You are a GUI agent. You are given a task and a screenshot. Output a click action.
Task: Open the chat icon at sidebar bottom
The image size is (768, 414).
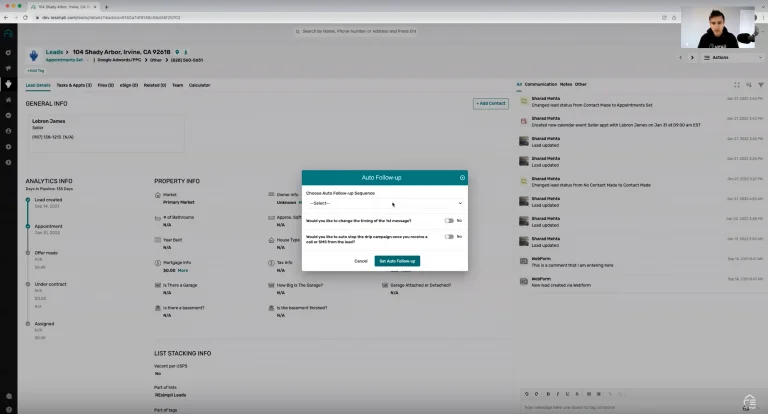9,396
